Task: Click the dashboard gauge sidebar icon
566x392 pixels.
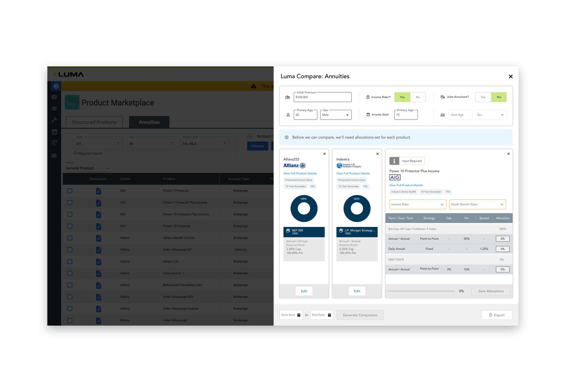Action: tap(54, 97)
